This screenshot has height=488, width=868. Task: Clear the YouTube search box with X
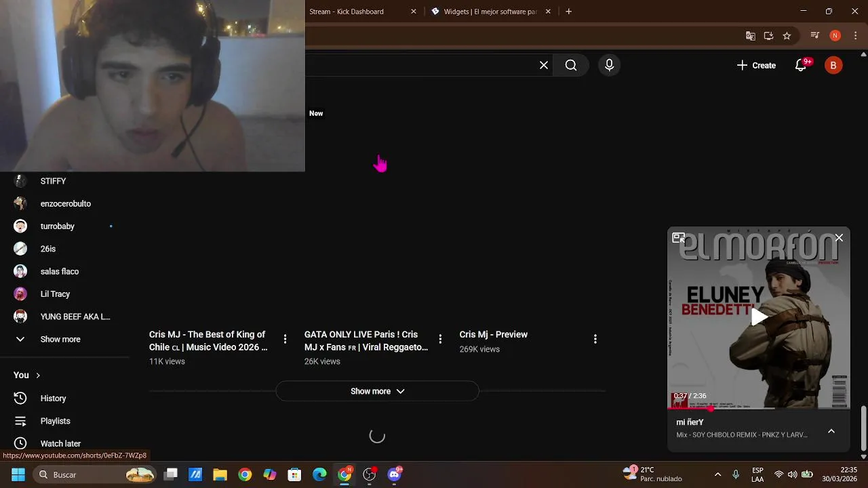pos(544,65)
